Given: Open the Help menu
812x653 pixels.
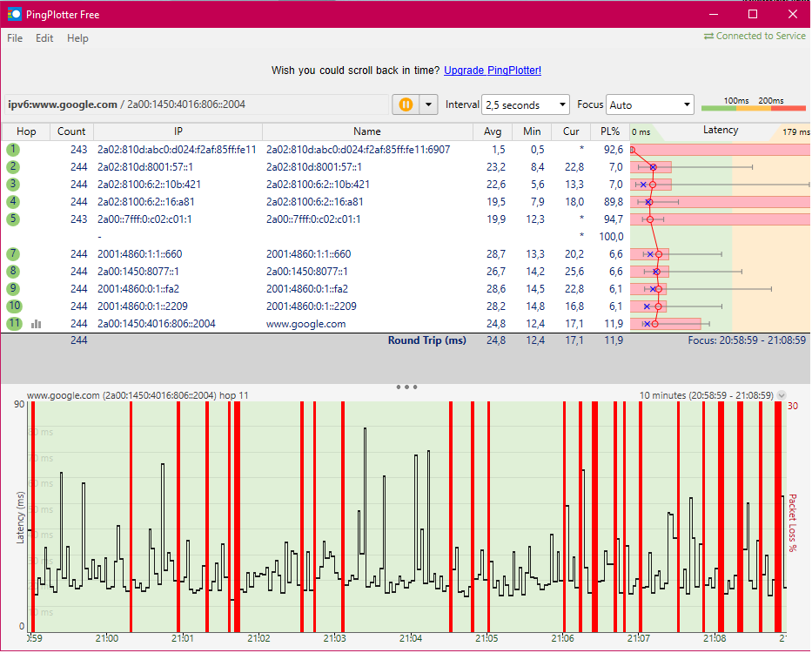Looking at the screenshot, I should pyautogui.click(x=77, y=37).
